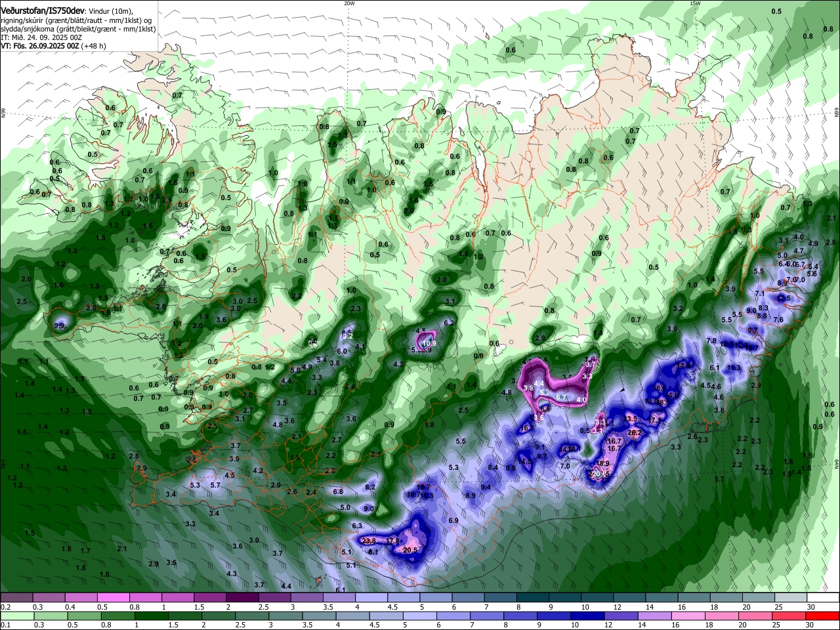
Task: Click the 5.7 value on Reykjanes
Action: pos(215,485)
